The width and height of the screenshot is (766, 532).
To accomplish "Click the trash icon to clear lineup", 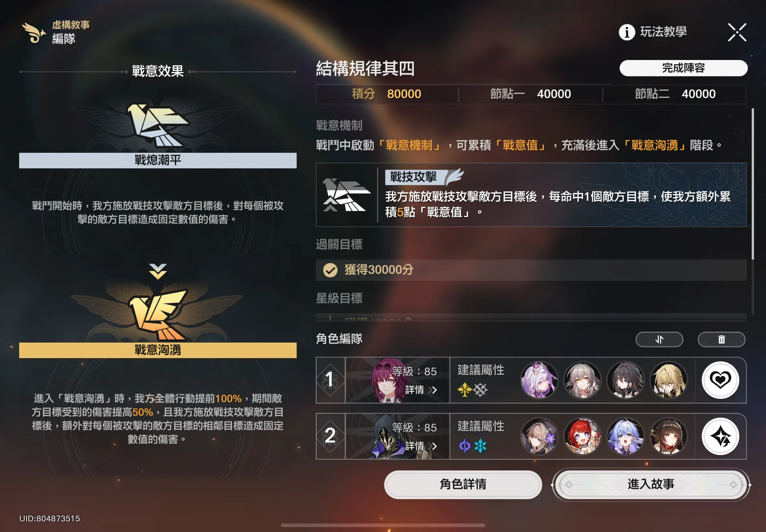I will [x=721, y=339].
